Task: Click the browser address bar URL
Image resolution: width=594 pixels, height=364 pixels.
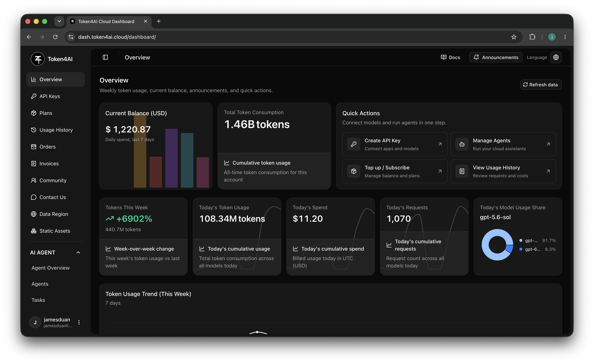Action: click(x=117, y=37)
